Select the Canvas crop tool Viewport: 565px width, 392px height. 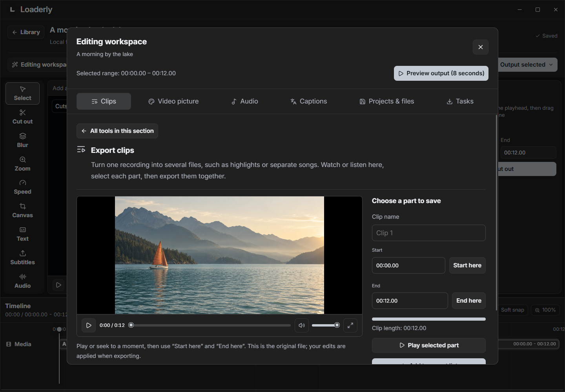22,211
